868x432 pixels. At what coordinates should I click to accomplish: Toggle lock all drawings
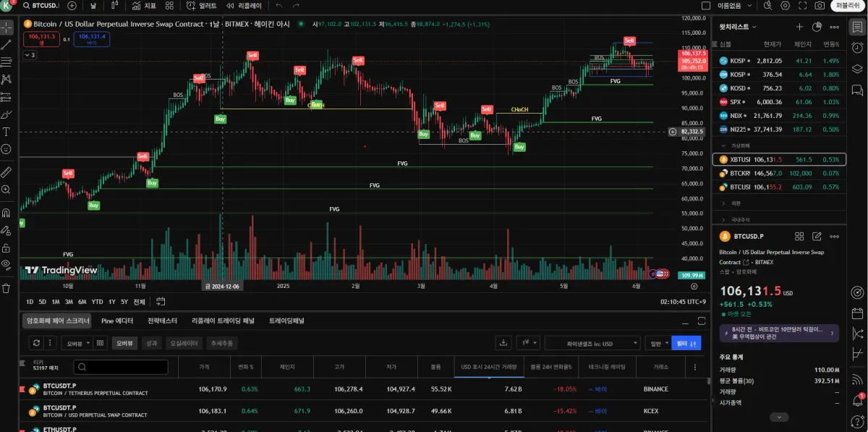(x=7, y=248)
